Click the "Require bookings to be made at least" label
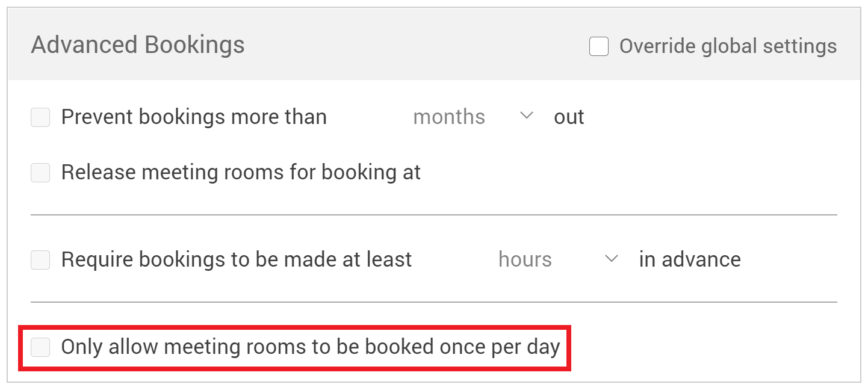 237,260
